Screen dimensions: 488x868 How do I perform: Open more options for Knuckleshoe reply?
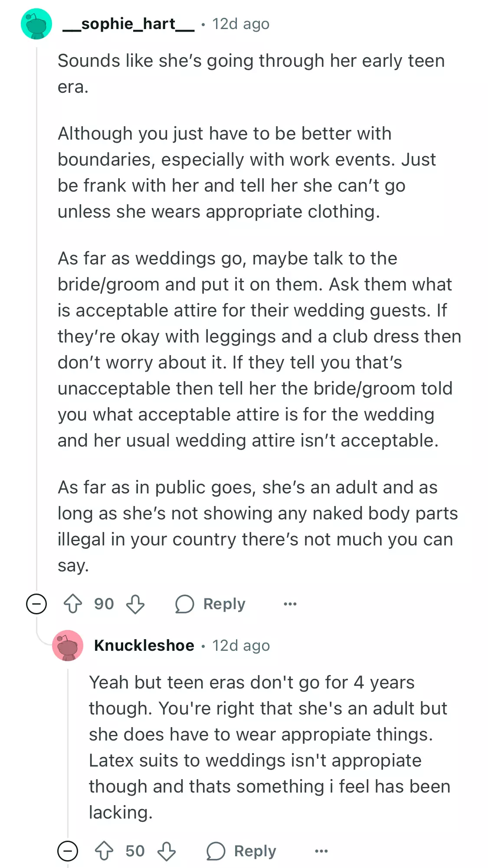(x=321, y=851)
